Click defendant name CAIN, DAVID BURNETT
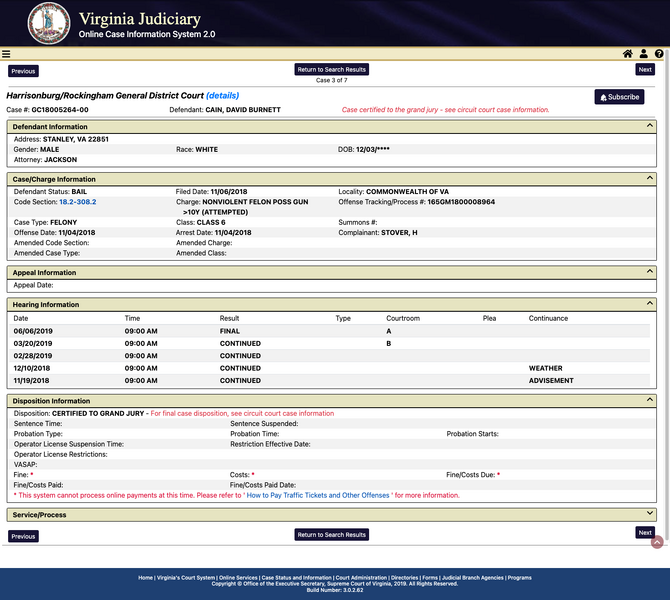The height and width of the screenshot is (600, 670). 243,110
